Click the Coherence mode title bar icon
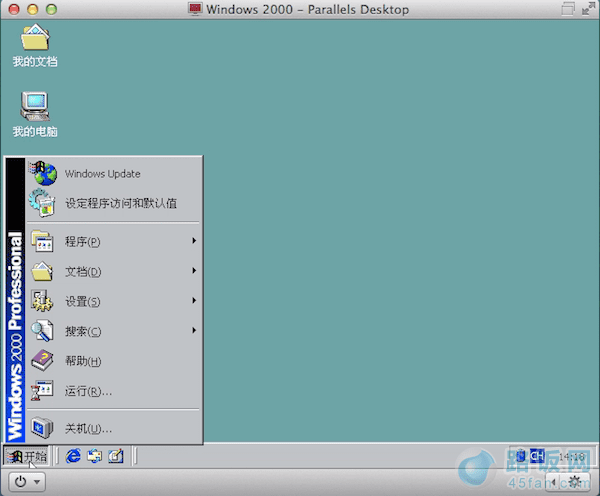600x496 pixels. 568,9
